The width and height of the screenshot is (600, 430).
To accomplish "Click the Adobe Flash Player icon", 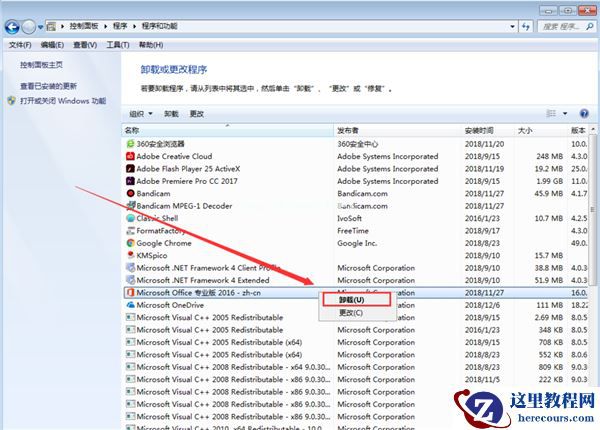I will coord(130,169).
